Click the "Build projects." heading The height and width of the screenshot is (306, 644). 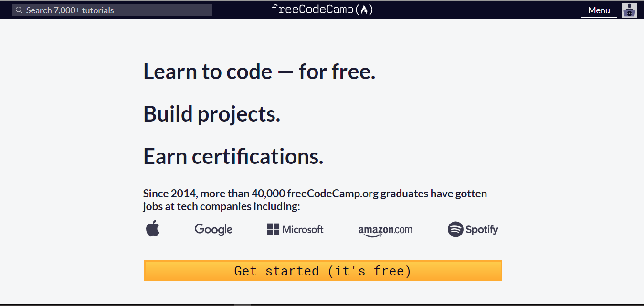tap(211, 114)
